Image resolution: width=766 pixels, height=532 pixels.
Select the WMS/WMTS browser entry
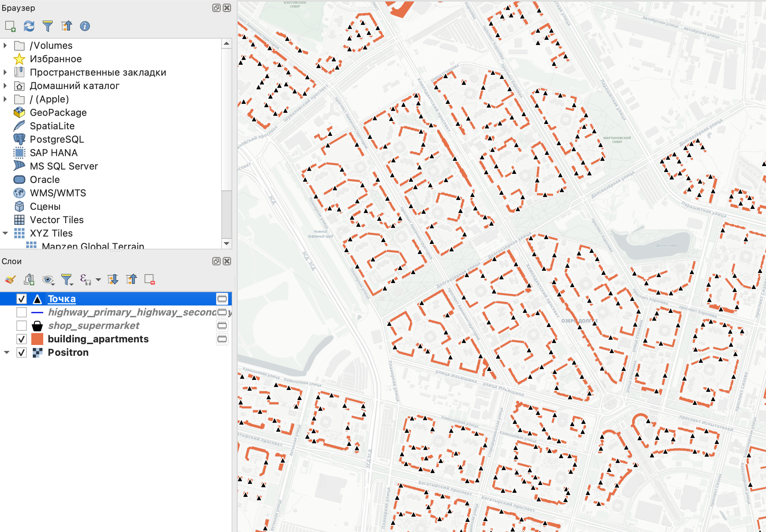(58, 193)
